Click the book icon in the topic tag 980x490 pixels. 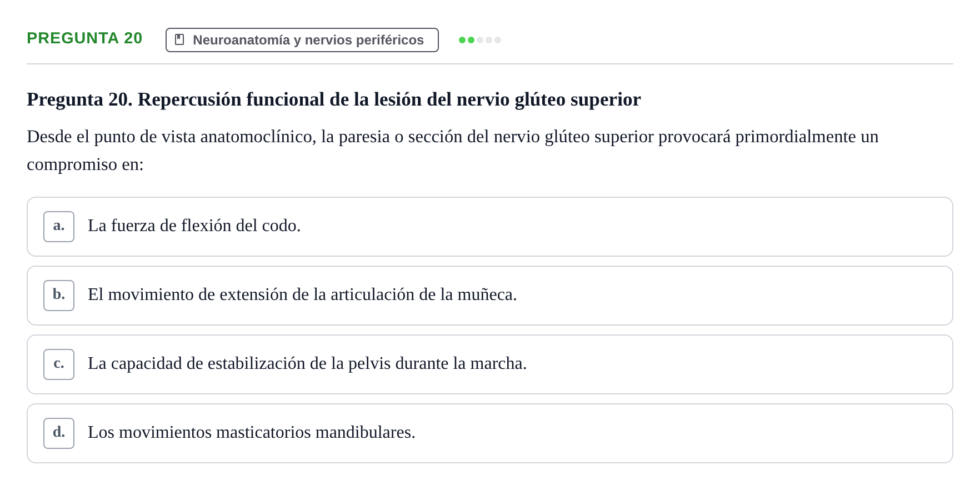[x=179, y=39]
